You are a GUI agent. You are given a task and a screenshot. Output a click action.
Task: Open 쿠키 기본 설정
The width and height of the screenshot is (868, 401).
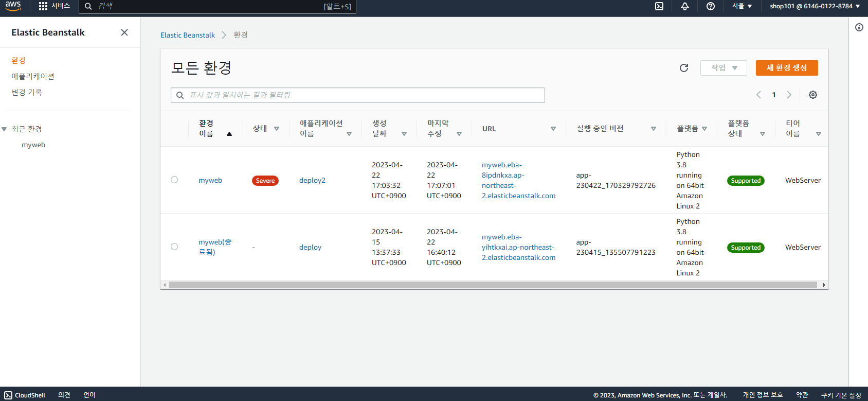pos(841,395)
